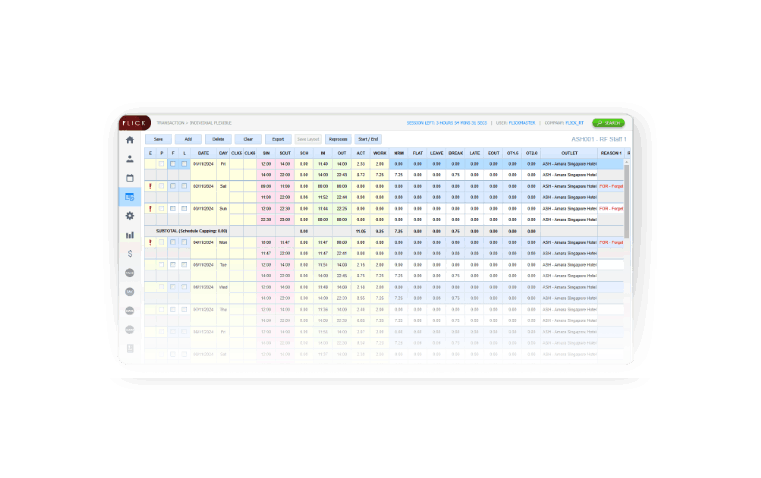Tick the L checkbox on the Sun row
761x478 pixels.
tap(184, 209)
